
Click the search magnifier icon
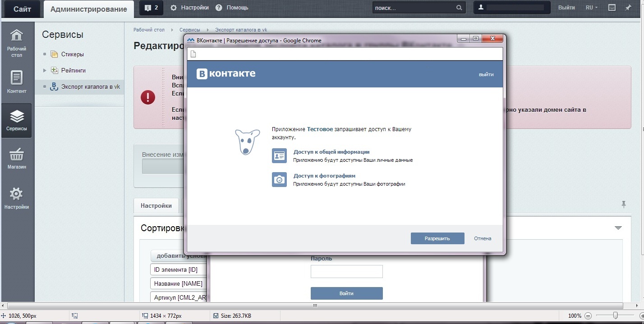pyautogui.click(x=459, y=7)
